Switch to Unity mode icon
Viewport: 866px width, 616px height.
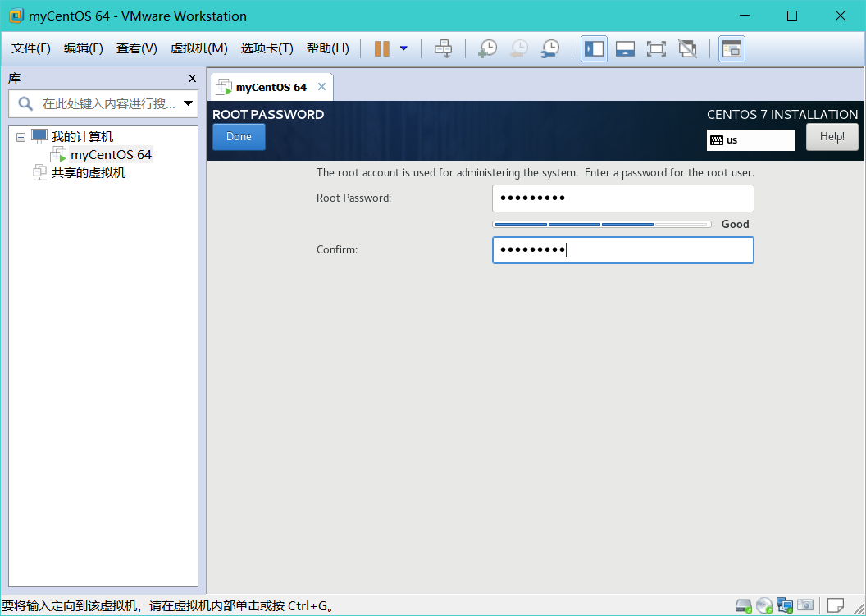click(x=687, y=48)
